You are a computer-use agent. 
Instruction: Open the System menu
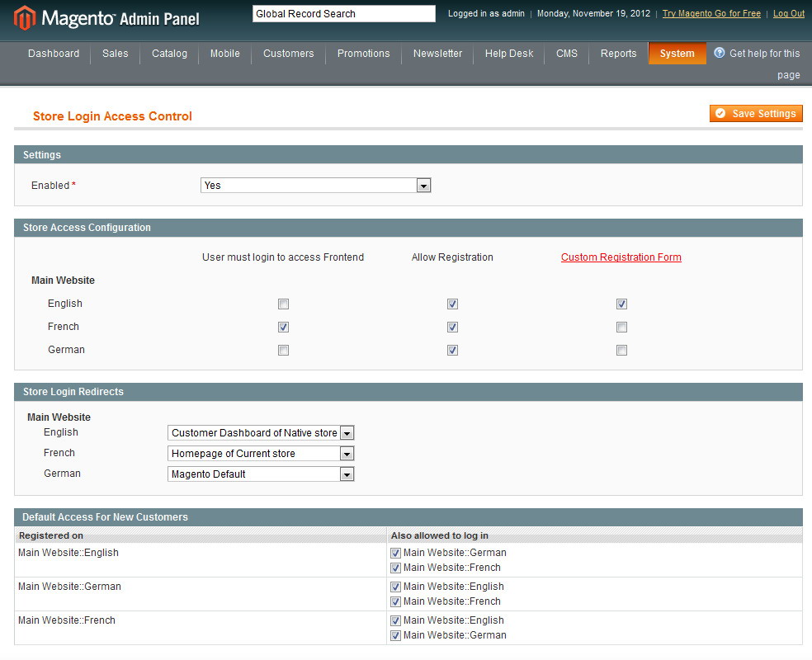point(677,53)
